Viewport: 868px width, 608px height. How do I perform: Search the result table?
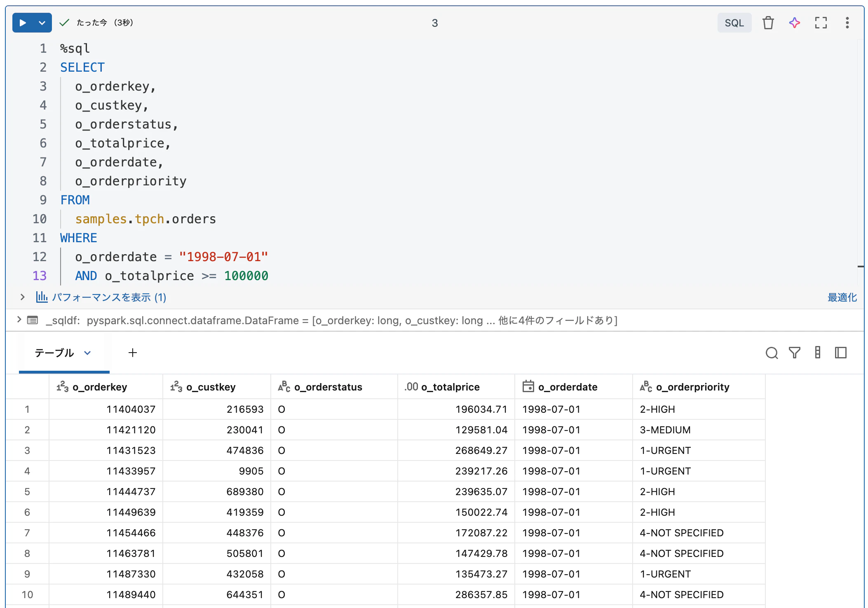click(x=772, y=353)
